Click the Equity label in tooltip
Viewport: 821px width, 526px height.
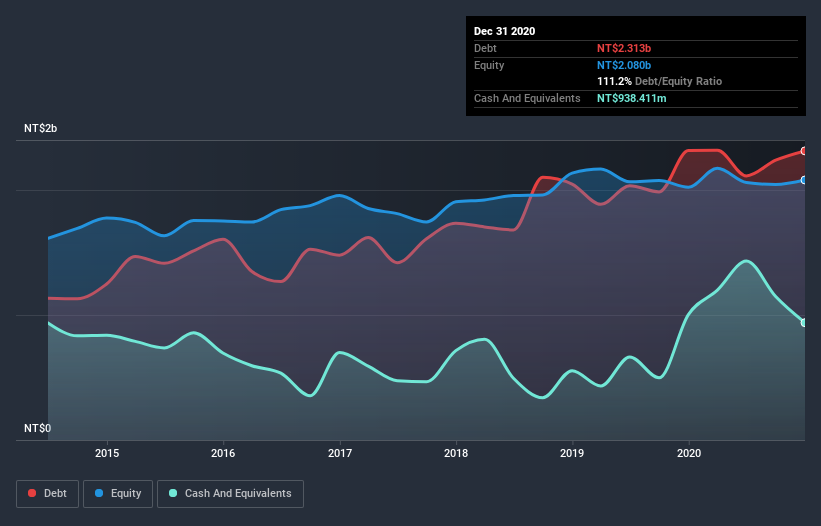point(489,65)
